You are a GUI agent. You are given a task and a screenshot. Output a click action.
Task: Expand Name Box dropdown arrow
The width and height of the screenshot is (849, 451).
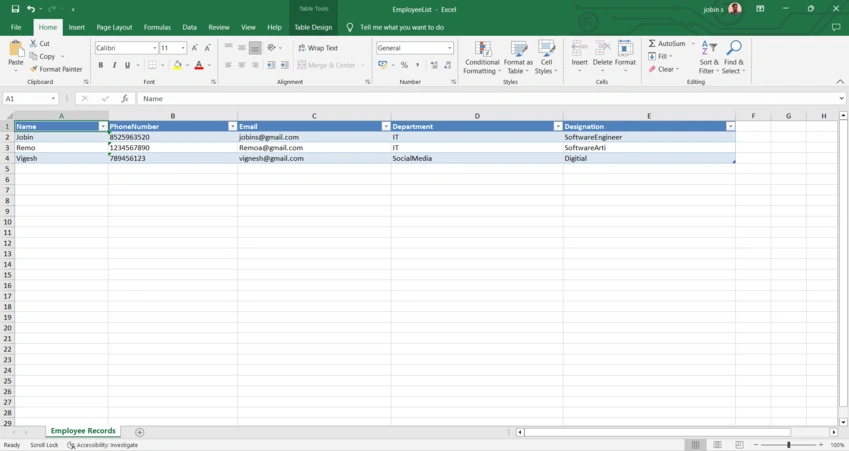(53, 99)
